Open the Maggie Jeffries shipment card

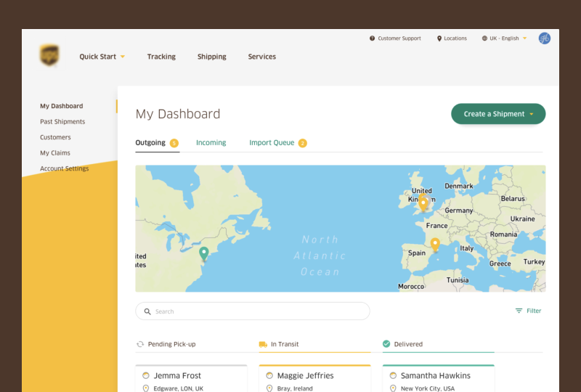tap(314, 378)
